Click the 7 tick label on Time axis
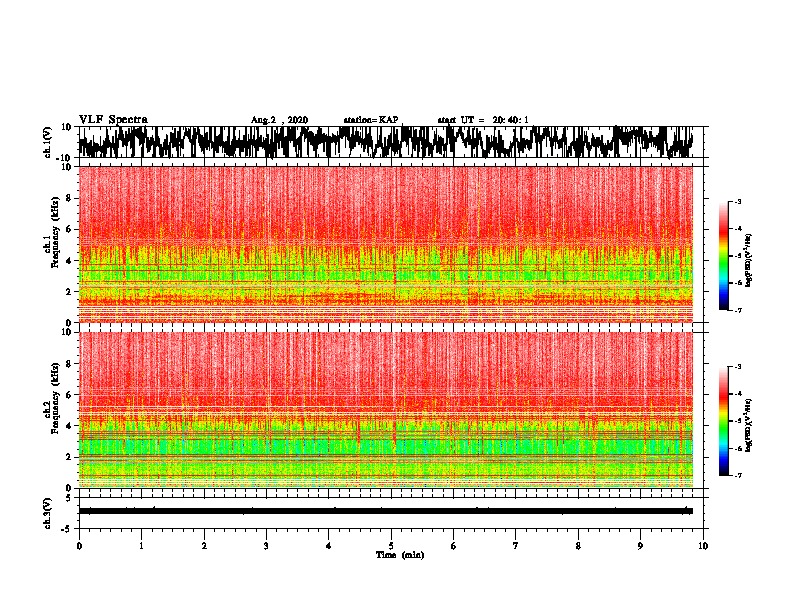The width and height of the screenshot is (792, 612). tap(516, 546)
